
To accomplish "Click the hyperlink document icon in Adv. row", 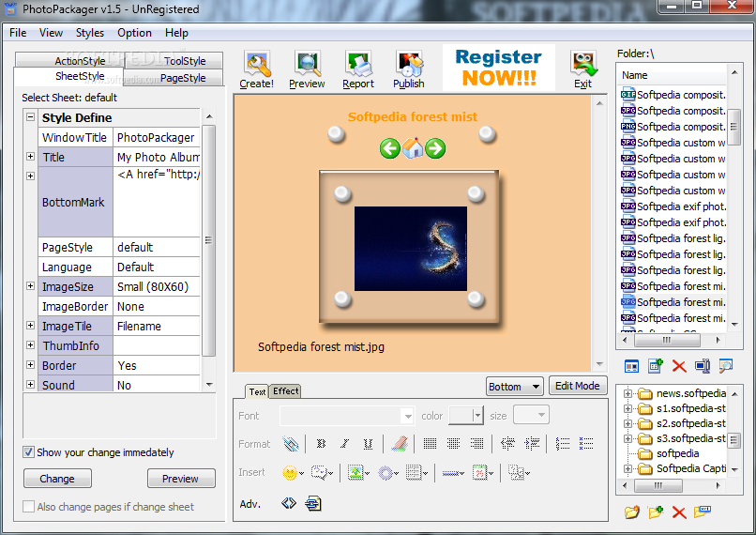I will tap(313, 504).
